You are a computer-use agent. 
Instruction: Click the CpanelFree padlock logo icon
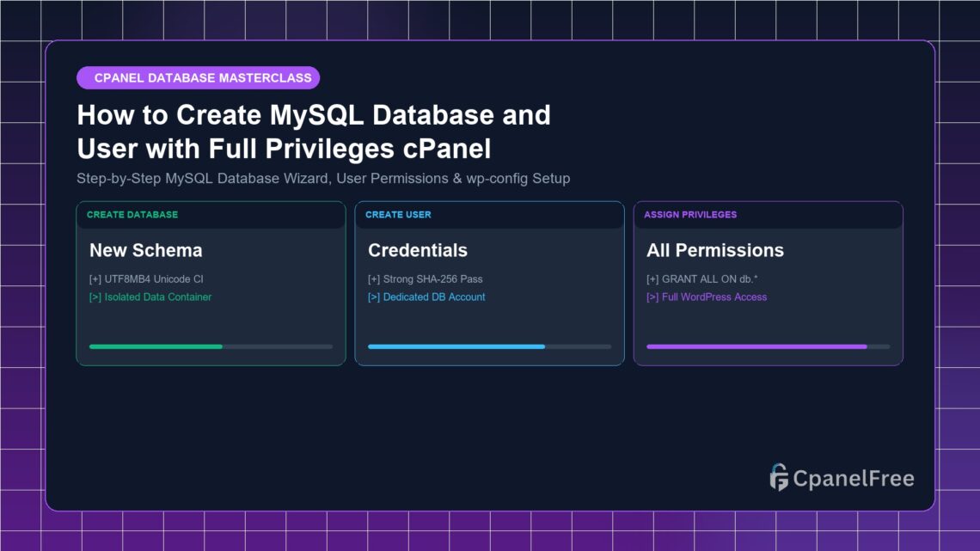[779, 478]
